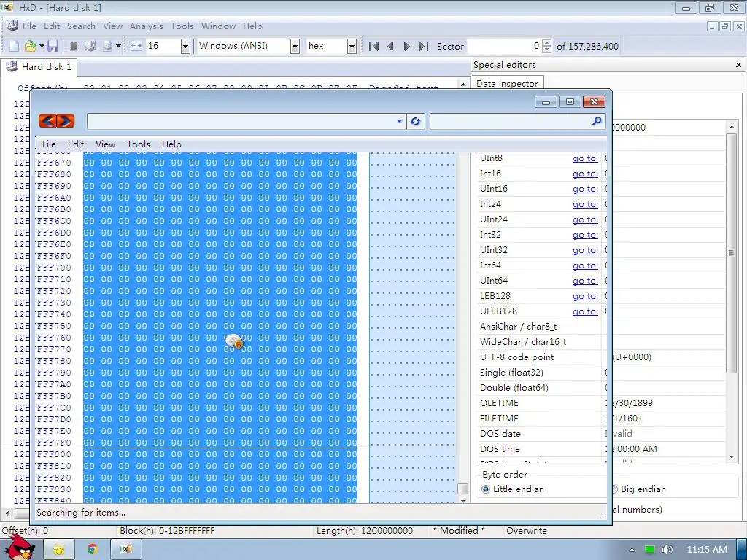Image resolution: width=747 pixels, height=560 pixels.
Task: Click the Open disk image icon
Action: pos(108,46)
